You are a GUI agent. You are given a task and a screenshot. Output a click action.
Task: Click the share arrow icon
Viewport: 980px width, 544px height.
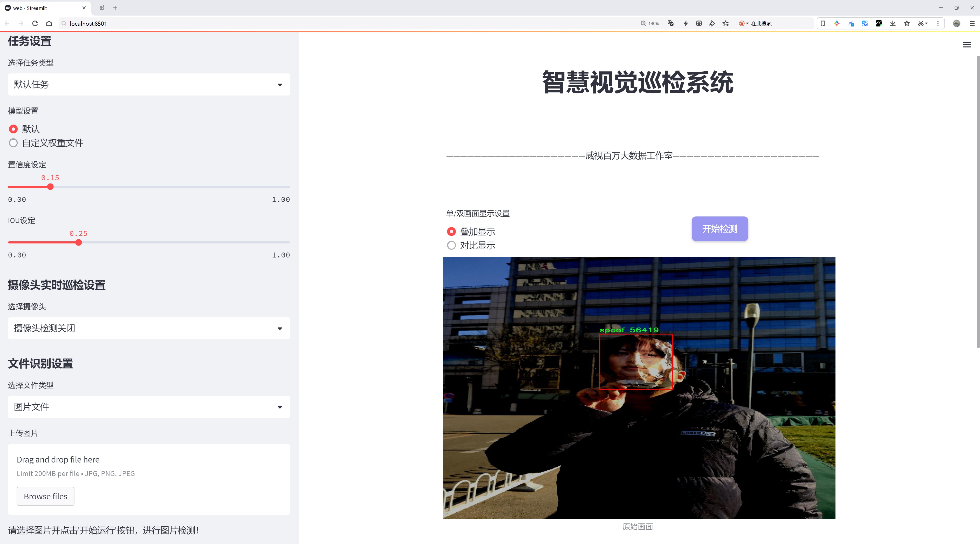[x=712, y=23]
